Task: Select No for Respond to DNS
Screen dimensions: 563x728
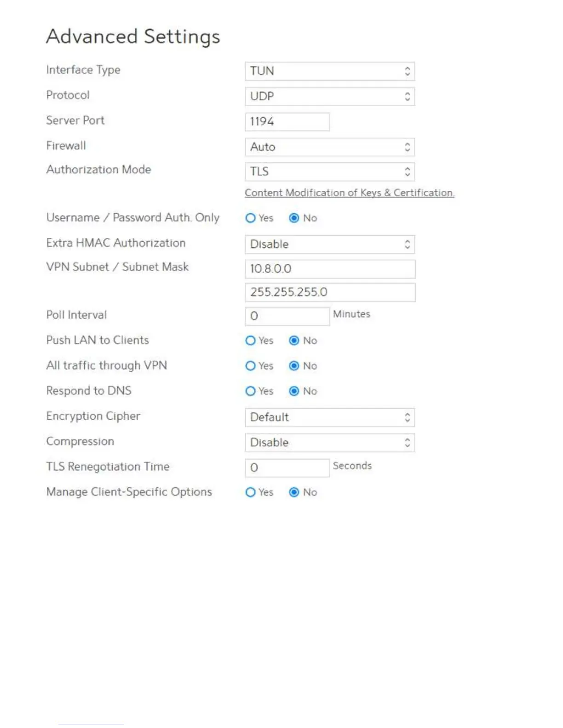Action: [x=294, y=391]
